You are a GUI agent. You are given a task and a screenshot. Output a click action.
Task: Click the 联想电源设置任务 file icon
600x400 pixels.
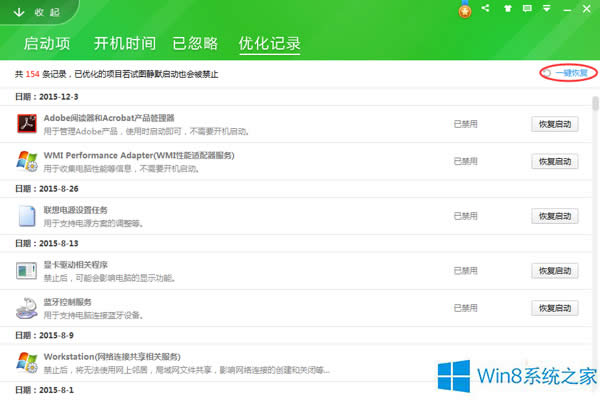[27, 216]
